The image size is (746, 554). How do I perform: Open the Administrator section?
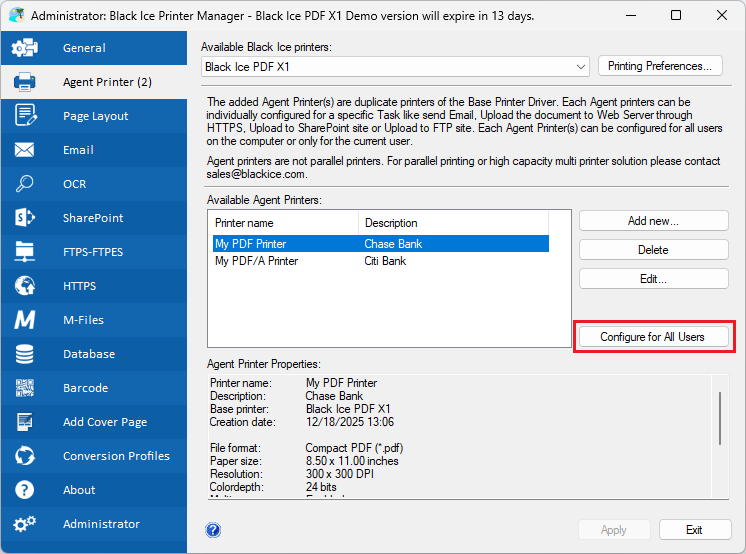coord(101,524)
